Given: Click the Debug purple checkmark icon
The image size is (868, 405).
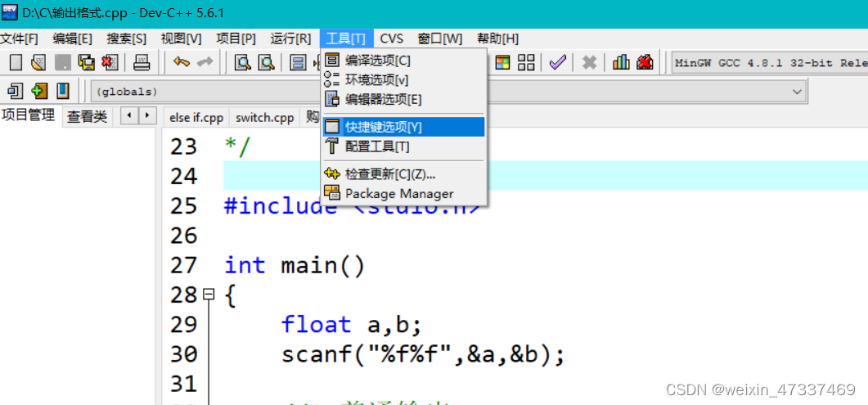Looking at the screenshot, I should point(557,62).
